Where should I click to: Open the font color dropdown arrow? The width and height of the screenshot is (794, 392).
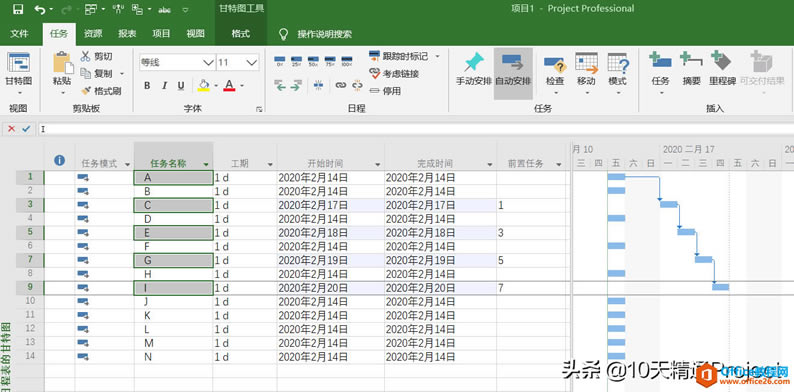click(242, 86)
